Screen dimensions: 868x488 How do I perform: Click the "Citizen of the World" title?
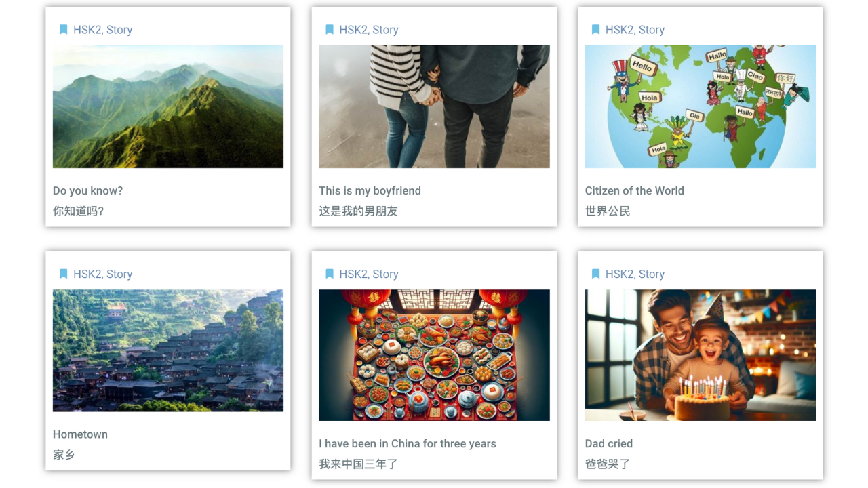pyautogui.click(x=634, y=190)
